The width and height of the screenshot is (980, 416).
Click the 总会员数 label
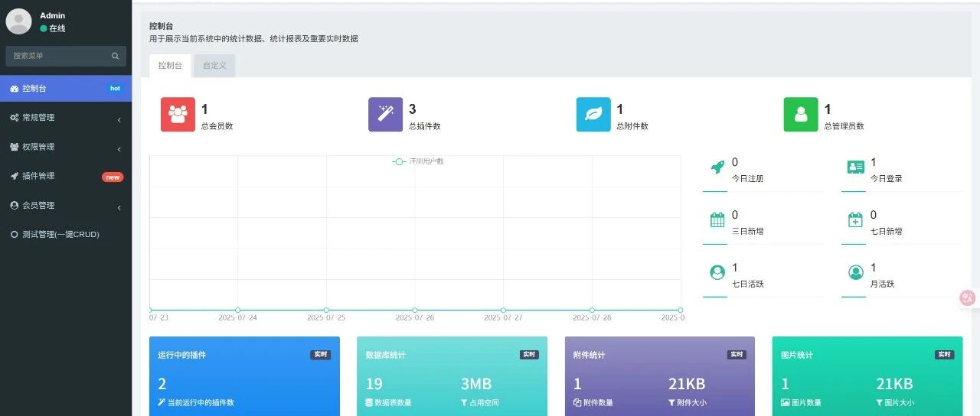(217, 126)
